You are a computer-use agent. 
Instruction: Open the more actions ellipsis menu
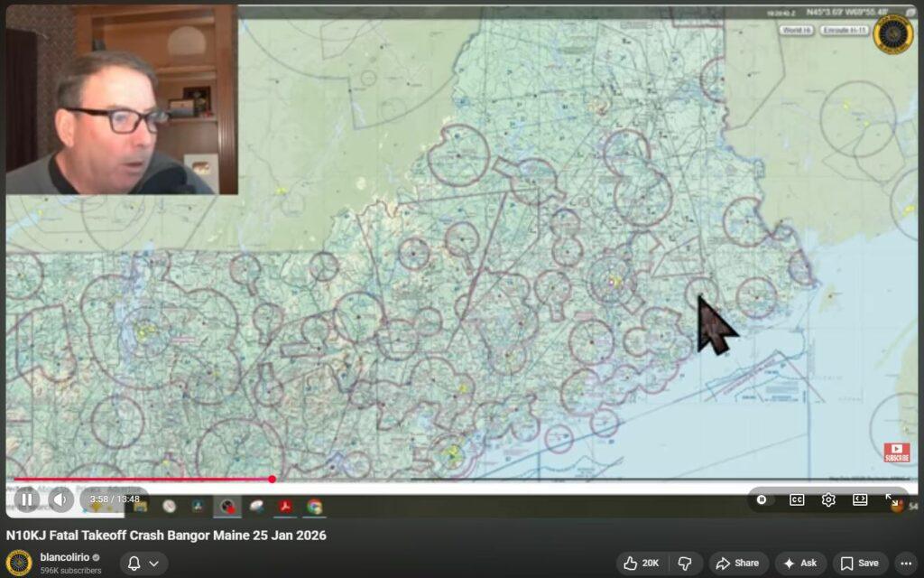pyautogui.click(x=905, y=563)
